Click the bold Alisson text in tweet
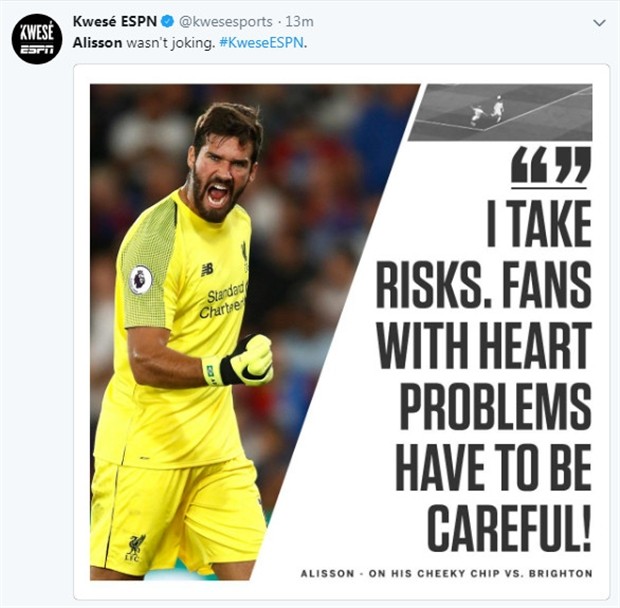Viewport: 620px width, 608px height. pos(97,43)
